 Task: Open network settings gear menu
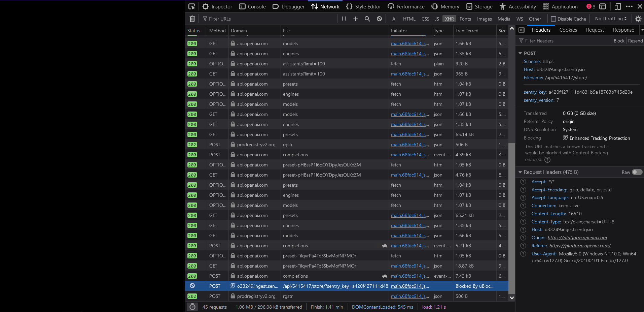click(x=638, y=19)
